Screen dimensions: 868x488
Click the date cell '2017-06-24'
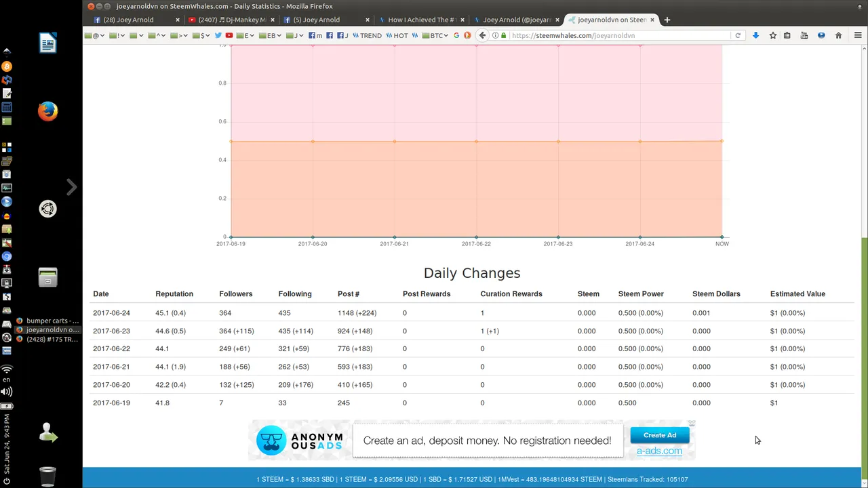point(111,313)
